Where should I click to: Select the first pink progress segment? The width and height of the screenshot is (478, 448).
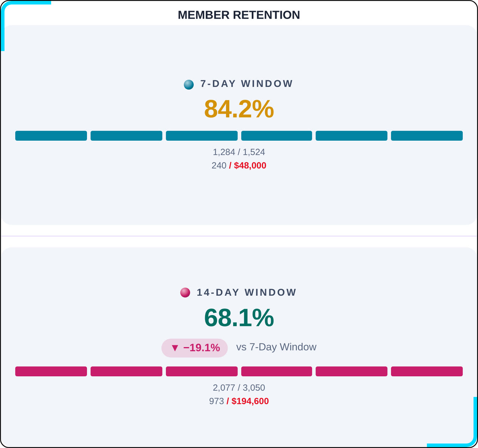pyautogui.click(x=51, y=371)
